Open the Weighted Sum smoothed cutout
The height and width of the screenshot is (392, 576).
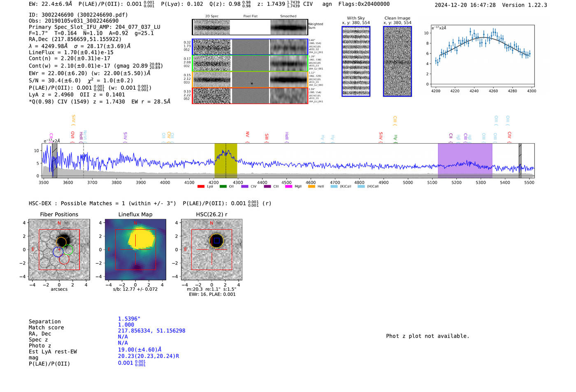tap(288, 27)
